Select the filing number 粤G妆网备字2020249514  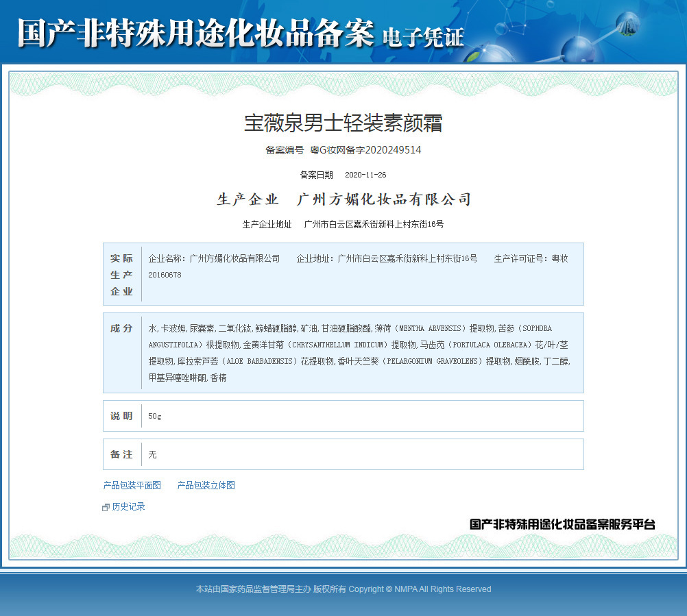coord(365,150)
